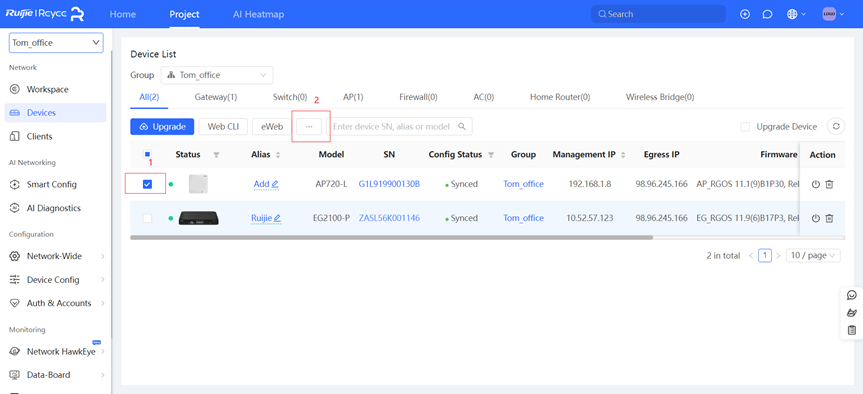Switch to the Wireless Bridge(0) tab

tap(660, 97)
